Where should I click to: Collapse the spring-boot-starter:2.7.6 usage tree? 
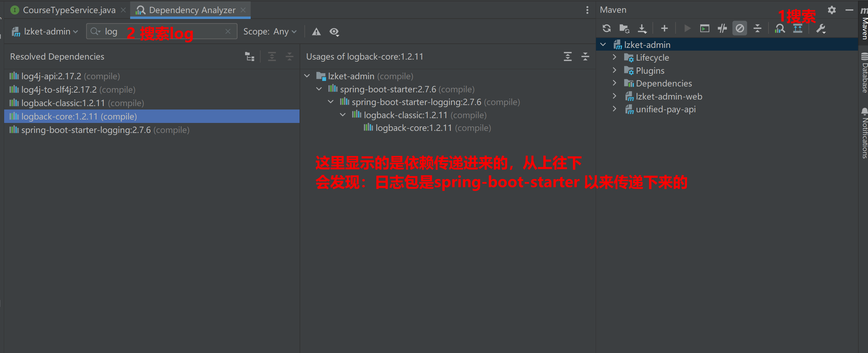click(318, 89)
